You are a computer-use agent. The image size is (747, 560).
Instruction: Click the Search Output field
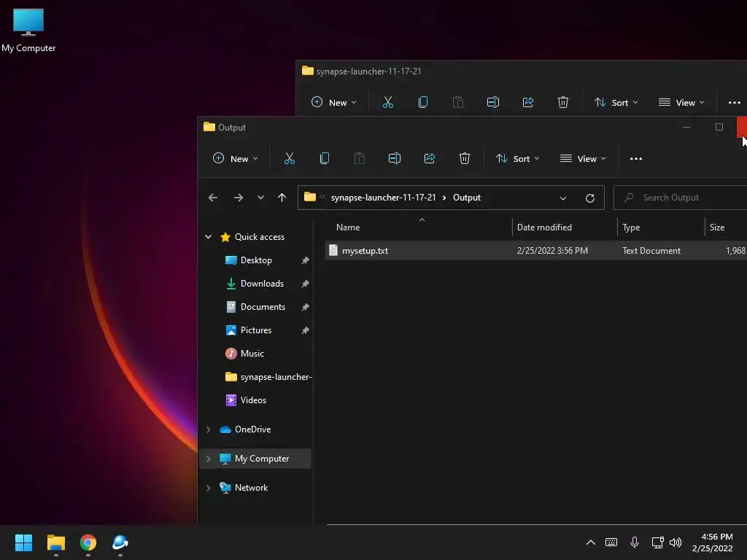click(681, 198)
